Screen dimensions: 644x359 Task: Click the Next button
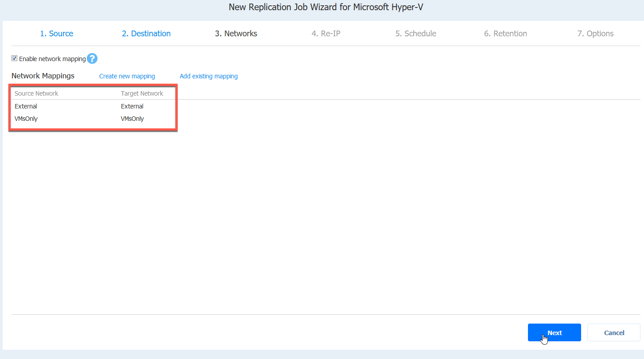(555, 332)
